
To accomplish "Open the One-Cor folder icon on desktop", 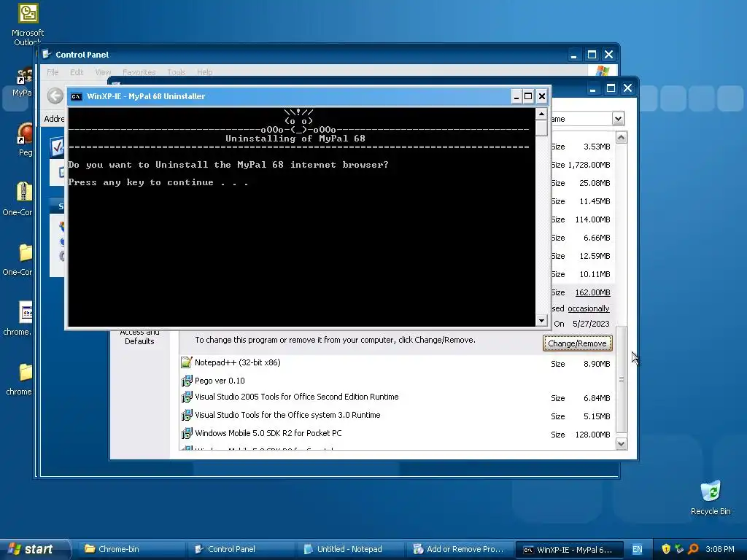I will (x=26, y=252).
